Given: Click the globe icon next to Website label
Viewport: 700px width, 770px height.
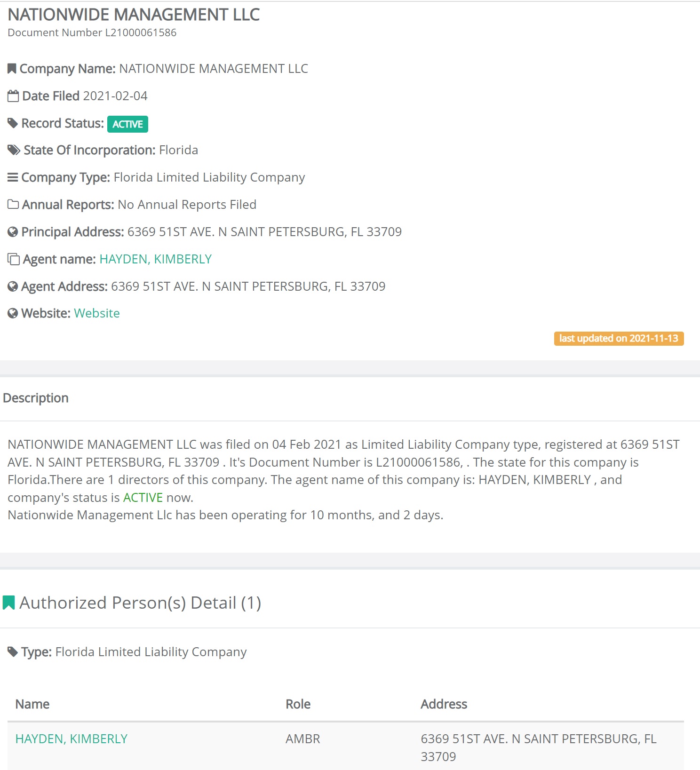Looking at the screenshot, I should (13, 313).
